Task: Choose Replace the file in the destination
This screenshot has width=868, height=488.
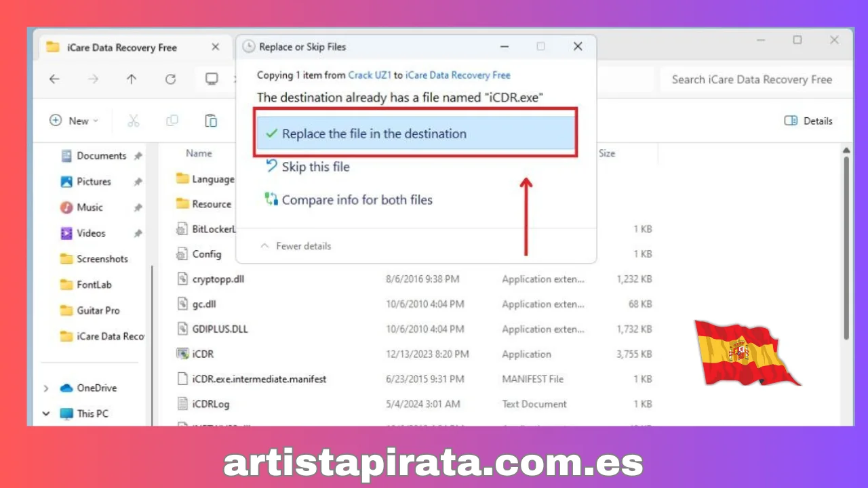Action: 416,134
